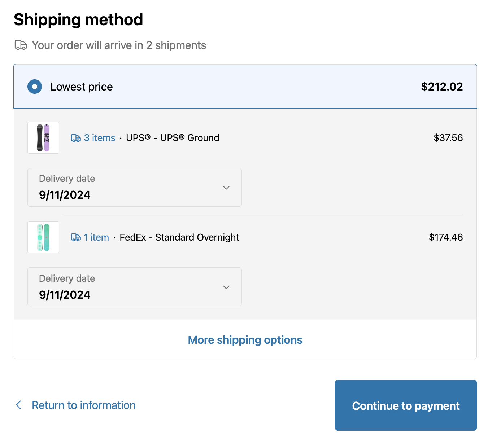
Task: Click the green snowboard thumbnail
Action: (x=43, y=237)
